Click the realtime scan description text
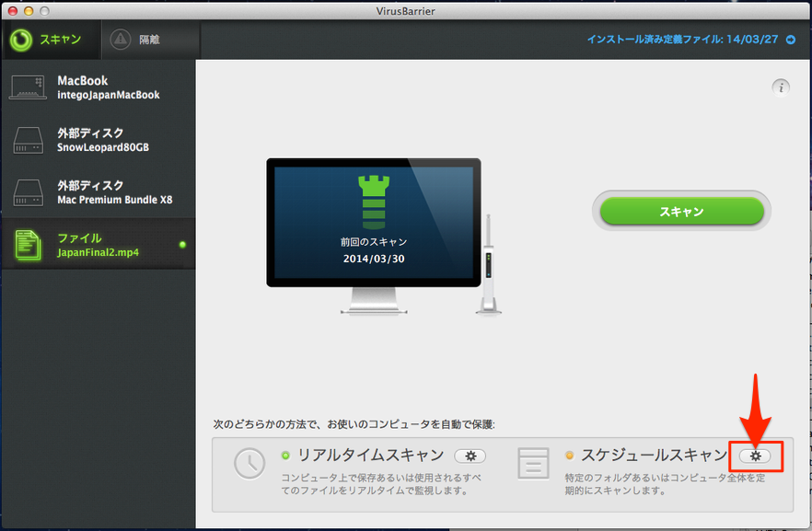812x531 pixels. (x=381, y=484)
